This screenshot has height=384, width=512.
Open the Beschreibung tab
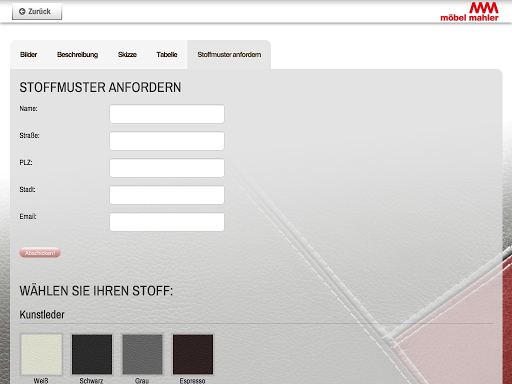tap(77, 55)
